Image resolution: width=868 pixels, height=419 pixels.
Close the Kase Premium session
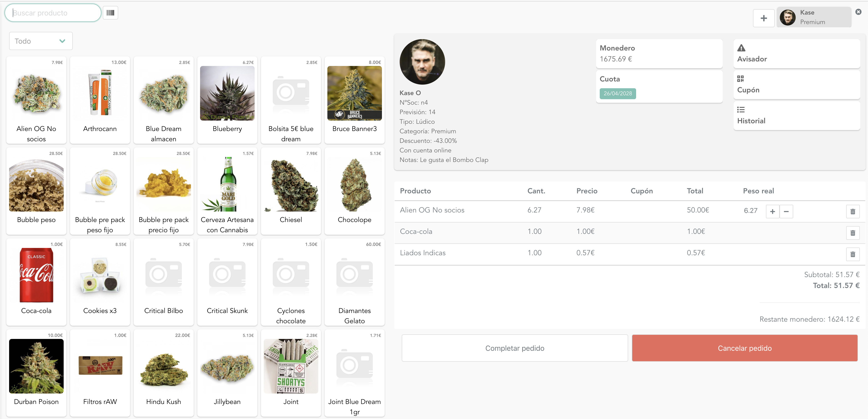[x=858, y=12]
